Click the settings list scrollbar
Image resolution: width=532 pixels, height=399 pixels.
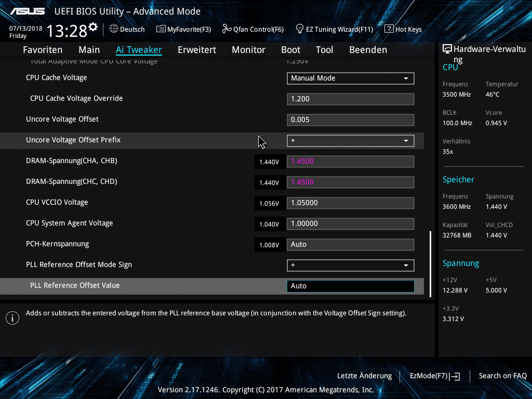click(x=430, y=264)
